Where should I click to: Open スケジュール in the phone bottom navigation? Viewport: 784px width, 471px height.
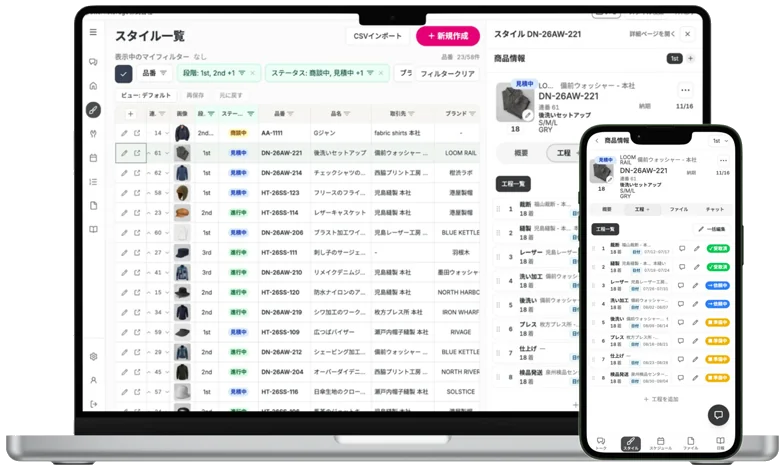click(x=660, y=443)
